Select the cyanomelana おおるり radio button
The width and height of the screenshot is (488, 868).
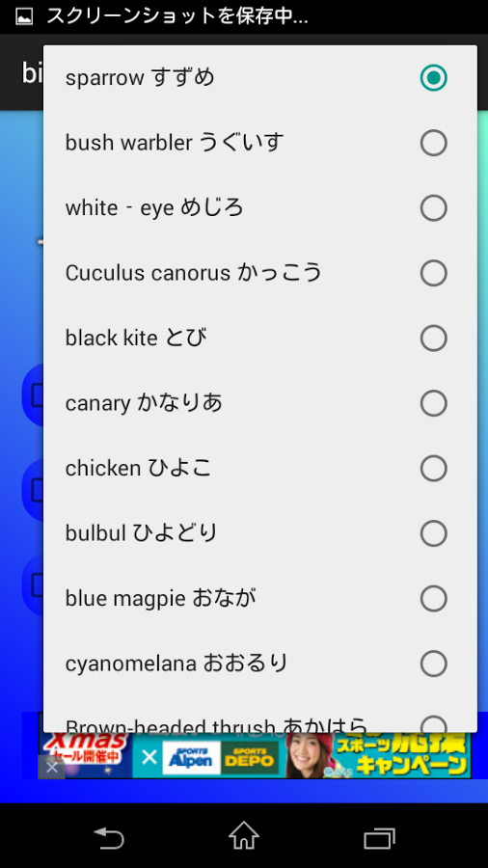click(x=433, y=664)
